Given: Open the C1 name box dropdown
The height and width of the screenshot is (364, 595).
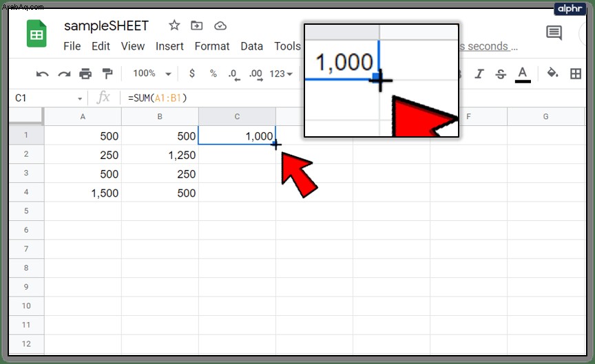Looking at the screenshot, I should [80, 98].
